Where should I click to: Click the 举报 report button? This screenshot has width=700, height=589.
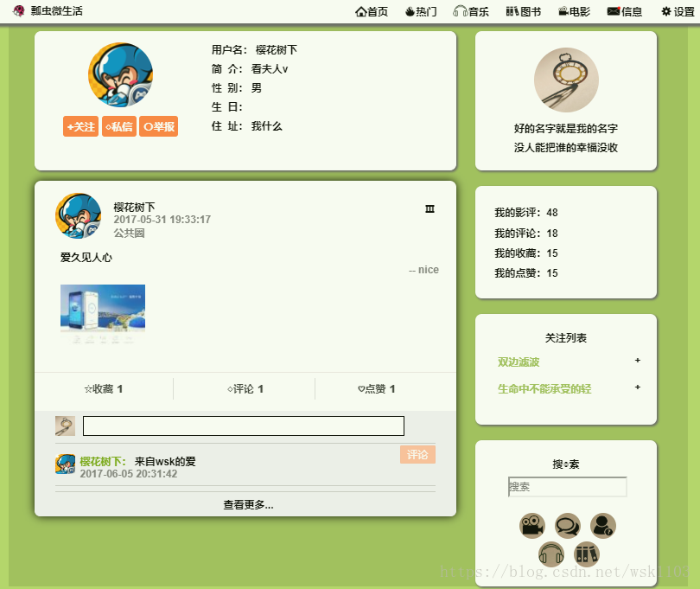pyautogui.click(x=158, y=126)
